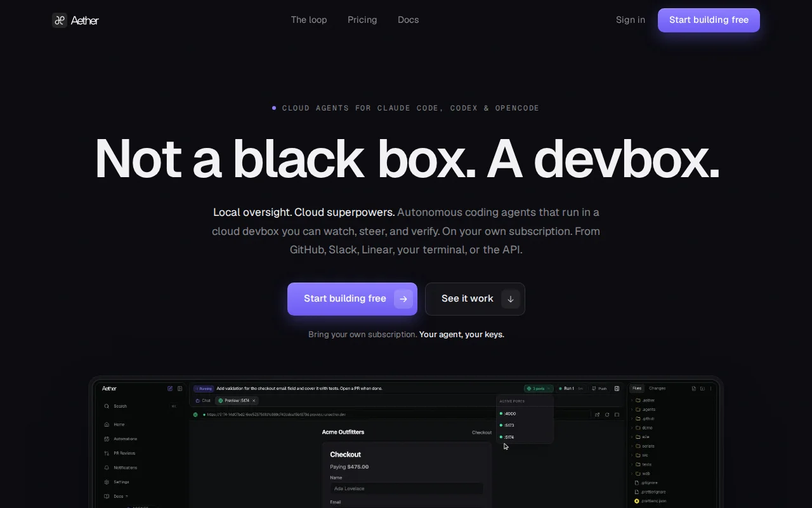
Task: Toggle the sidebar collapse icon next to the compose icon
Action: tap(180, 389)
